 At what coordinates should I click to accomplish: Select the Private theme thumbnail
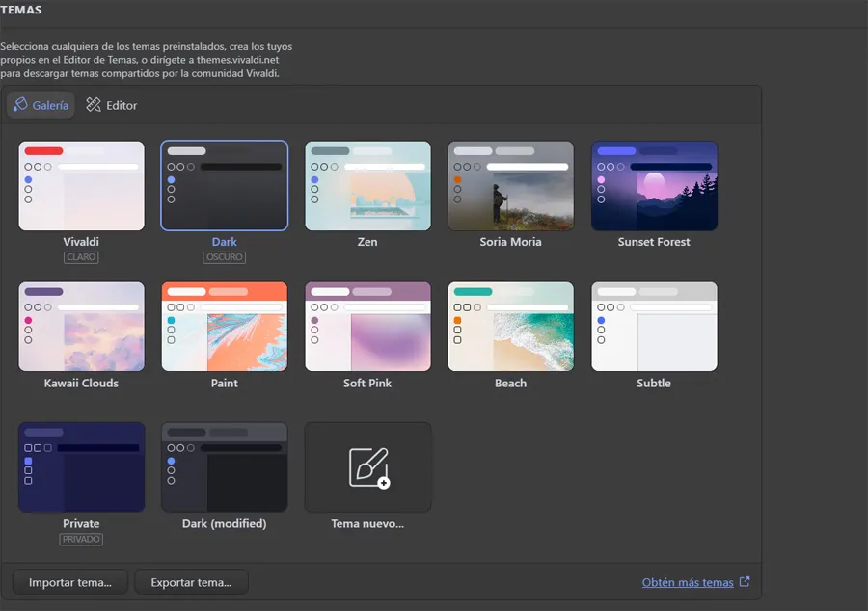pyautogui.click(x=81, y=467)
